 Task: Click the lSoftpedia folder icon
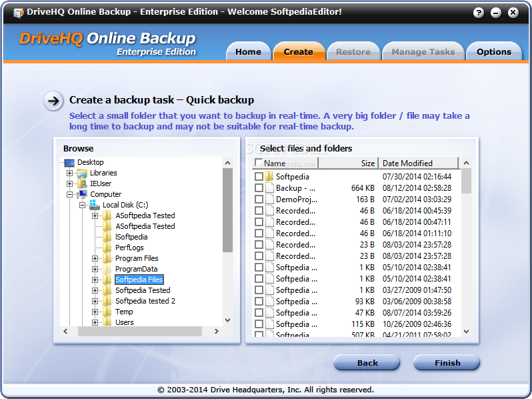(x=107, y=237)
